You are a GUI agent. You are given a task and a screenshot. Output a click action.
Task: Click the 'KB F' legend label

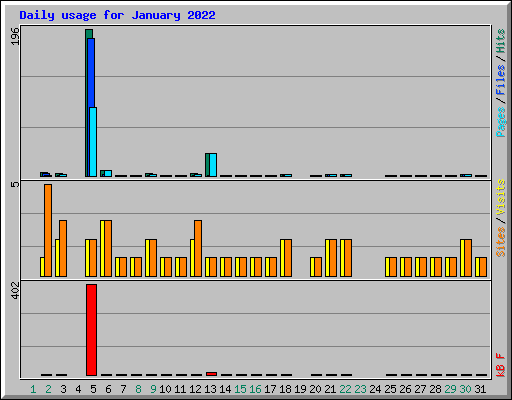tap(501, 365)
